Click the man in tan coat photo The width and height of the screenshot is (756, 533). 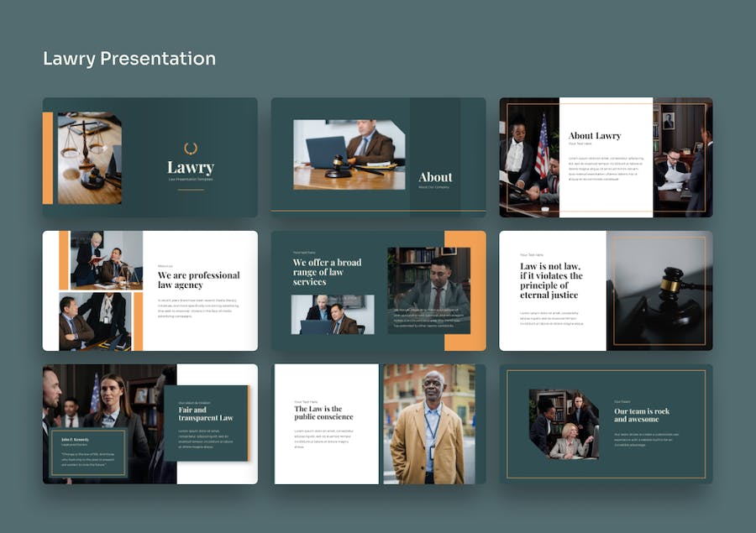coord(429,424)
